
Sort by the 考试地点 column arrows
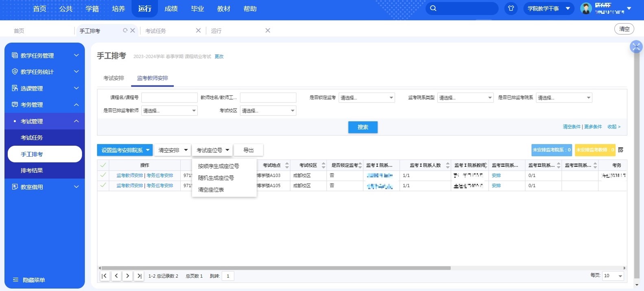pyautogui.click(x=287, y=165)
